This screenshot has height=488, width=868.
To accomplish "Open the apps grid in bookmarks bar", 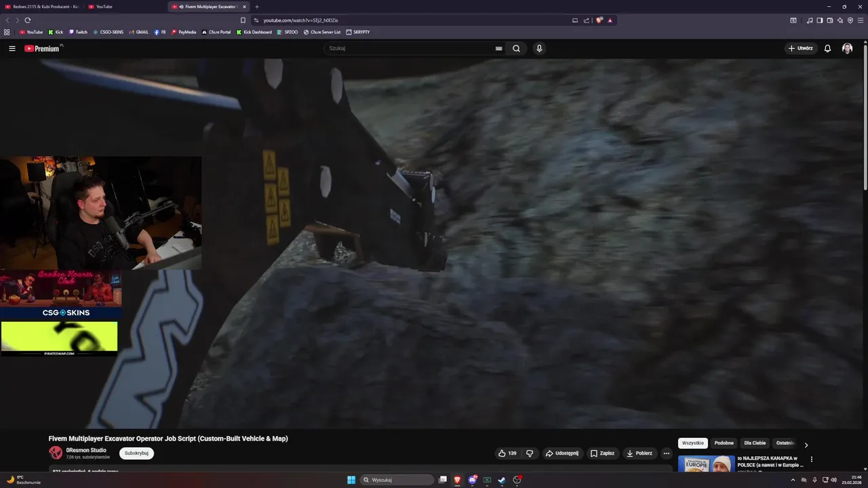I will pyautogui.click(x=7, y=32).
